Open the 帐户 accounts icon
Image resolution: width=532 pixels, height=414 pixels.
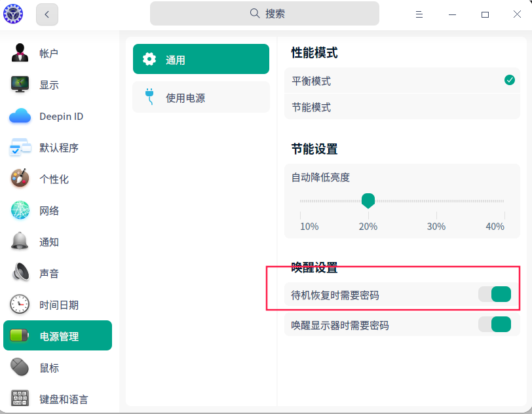(20, 53)
